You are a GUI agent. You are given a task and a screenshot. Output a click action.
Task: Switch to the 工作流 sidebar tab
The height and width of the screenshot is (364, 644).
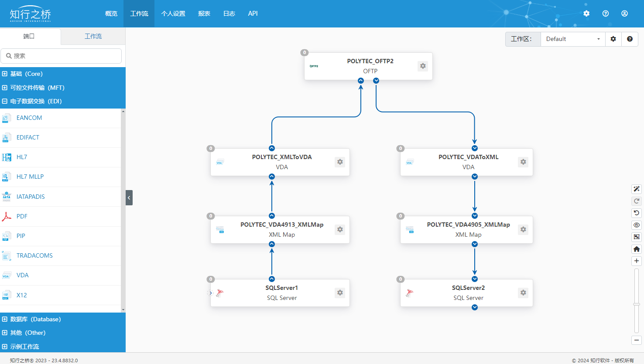tap(93, 36)
